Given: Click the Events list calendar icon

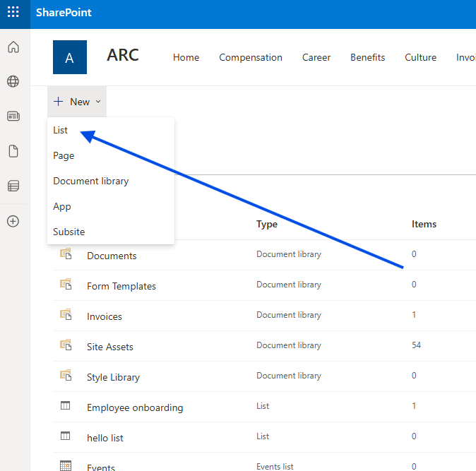Looking at the screenshot, I should pos(66,465).
